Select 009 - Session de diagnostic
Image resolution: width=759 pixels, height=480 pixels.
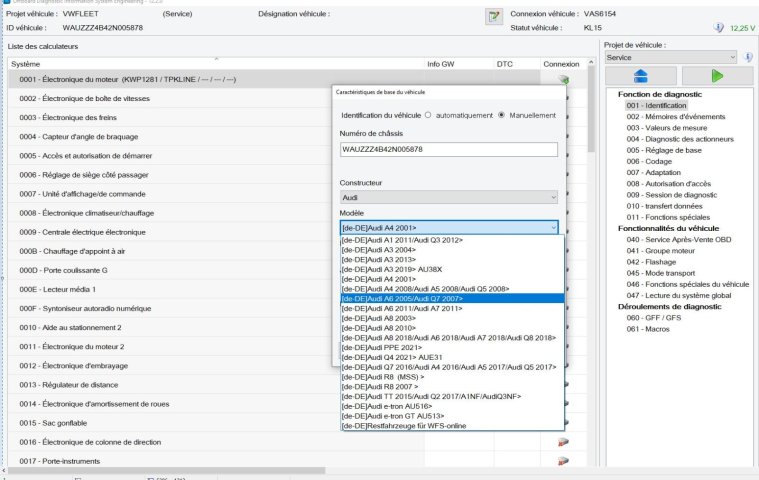click(671, 195)
